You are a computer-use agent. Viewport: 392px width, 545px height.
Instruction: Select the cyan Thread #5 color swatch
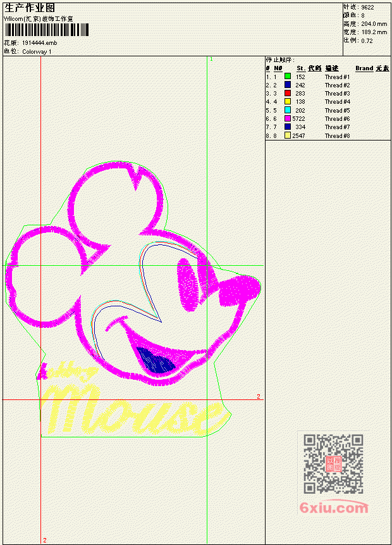288,110
